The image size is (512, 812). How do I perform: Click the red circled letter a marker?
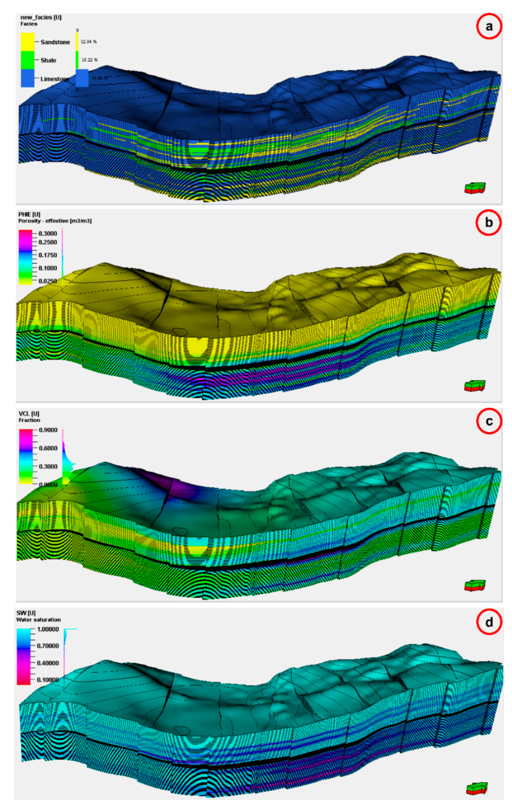point(489,26)
